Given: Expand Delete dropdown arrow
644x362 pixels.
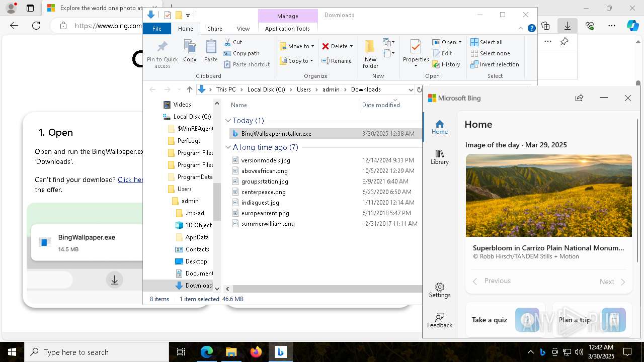Looking at the screenshot, I should click(x=351, y=46).
